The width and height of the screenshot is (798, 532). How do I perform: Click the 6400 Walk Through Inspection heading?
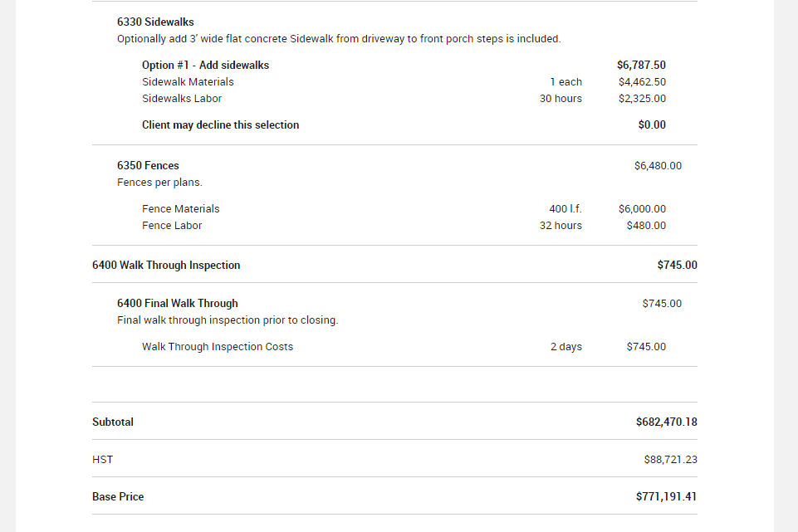[166, 266]
